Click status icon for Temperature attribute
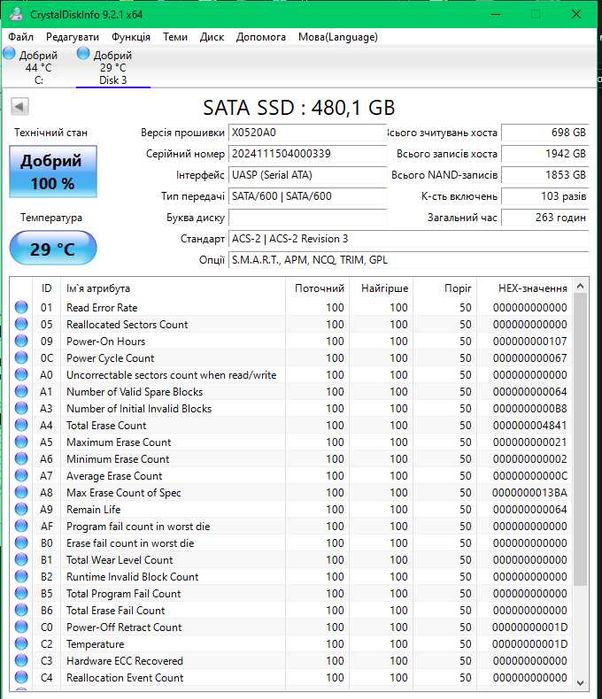Viewport: 602px width, 699px height. tap(21, 644)
